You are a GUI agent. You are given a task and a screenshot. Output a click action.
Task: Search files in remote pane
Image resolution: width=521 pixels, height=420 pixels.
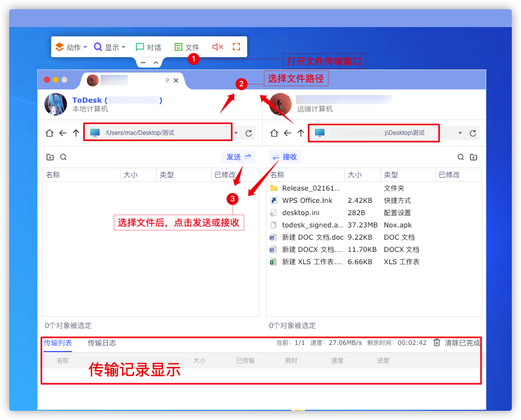pyautogui.click(x=460, y=157)
